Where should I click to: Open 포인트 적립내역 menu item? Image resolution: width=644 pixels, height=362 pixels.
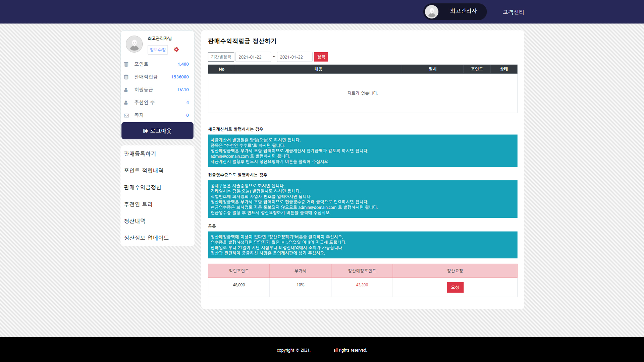tap(144, 171)
